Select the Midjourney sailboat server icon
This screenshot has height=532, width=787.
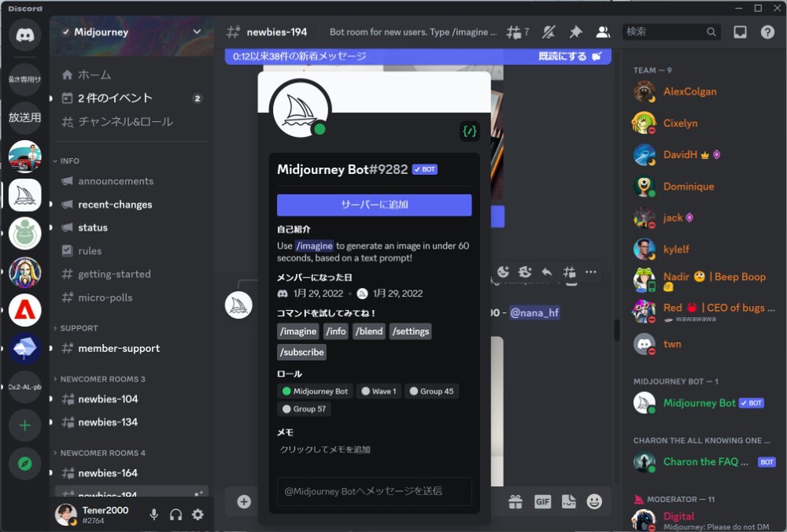click(24, 195)
